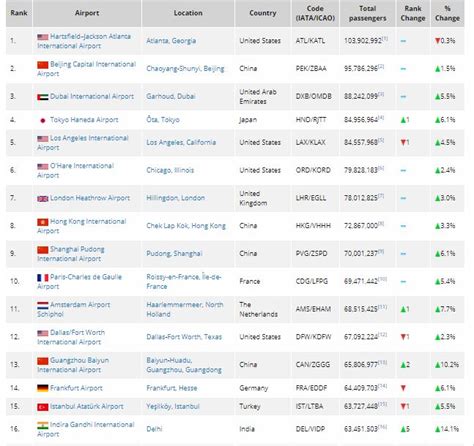Follow the Yeşilköy, Istanbul location link

tap(173, 407)
